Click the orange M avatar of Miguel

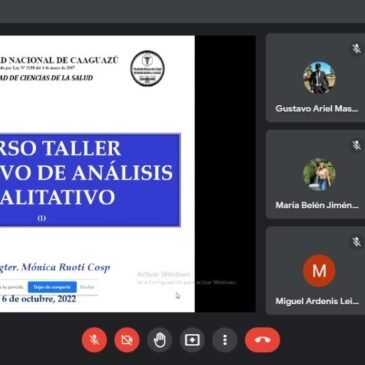319,271
